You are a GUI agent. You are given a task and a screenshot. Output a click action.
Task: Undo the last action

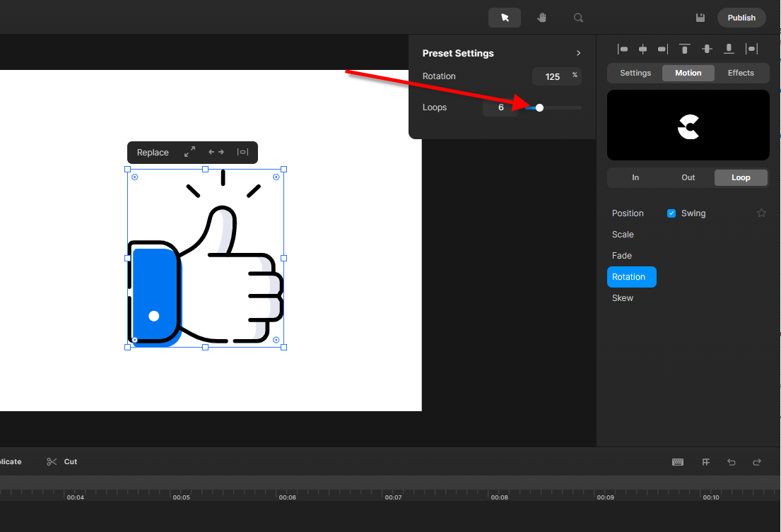732,462
